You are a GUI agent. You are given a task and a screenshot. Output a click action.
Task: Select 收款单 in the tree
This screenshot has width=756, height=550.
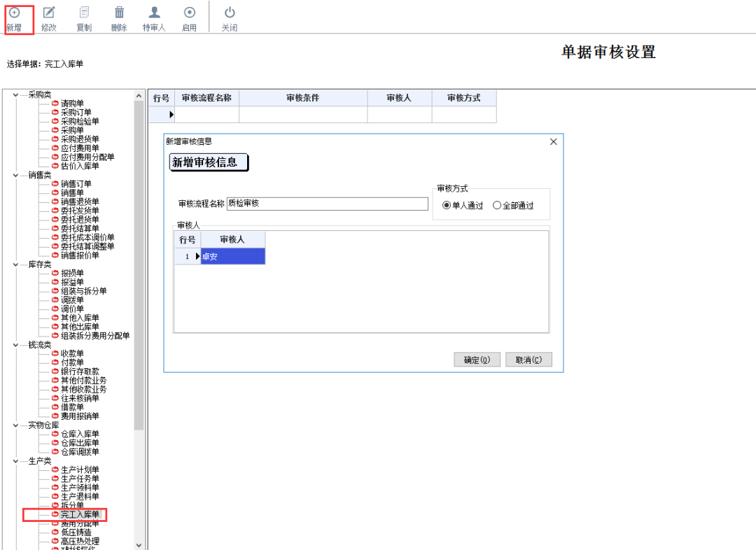[x=72, y=354]
